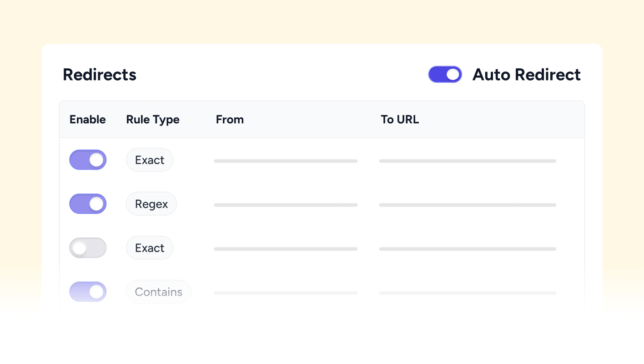Open the third row's Exact type picker
Screen dimensions: 644x364
click(x=150, y=248)
